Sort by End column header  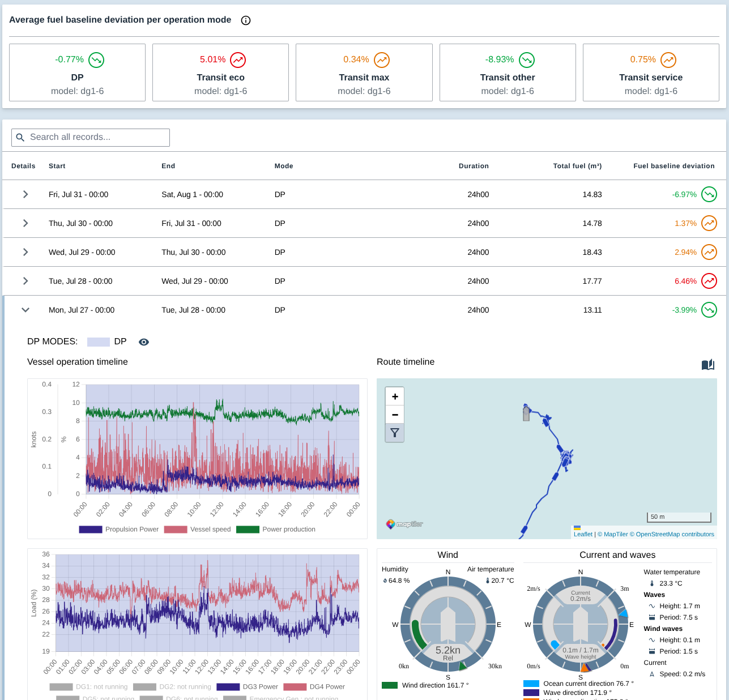click(x=168, y=166)
